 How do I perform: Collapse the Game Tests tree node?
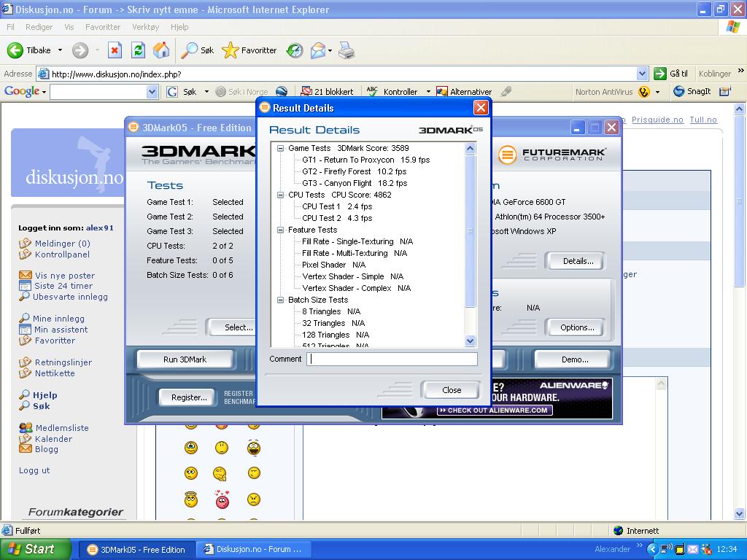[281, 148]
